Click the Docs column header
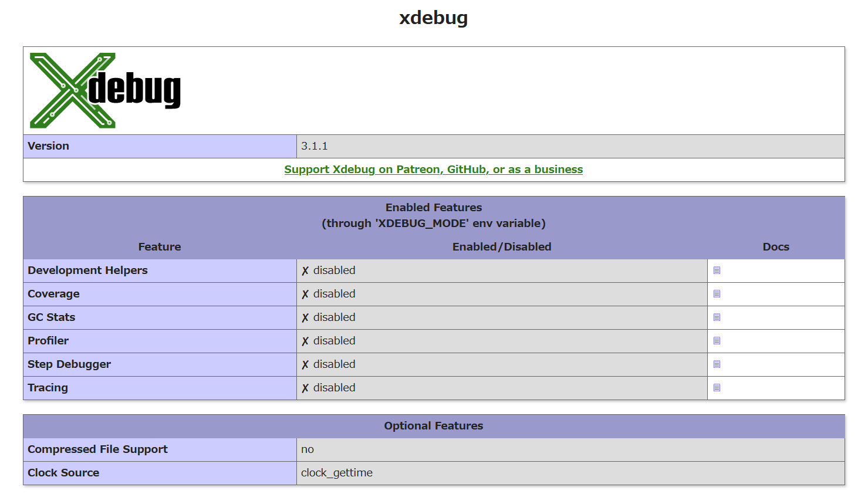The height and width of the screenshot is (494, 868). [776, 247]
